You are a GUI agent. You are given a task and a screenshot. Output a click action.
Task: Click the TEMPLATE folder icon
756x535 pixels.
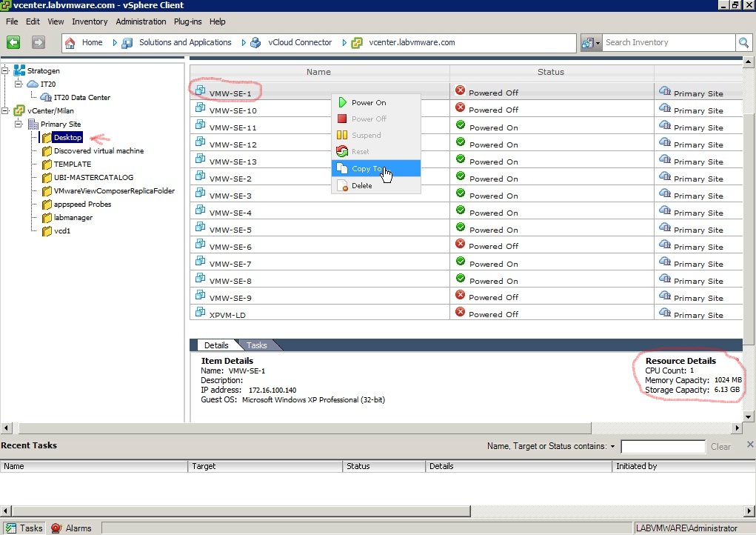(47, 164)
